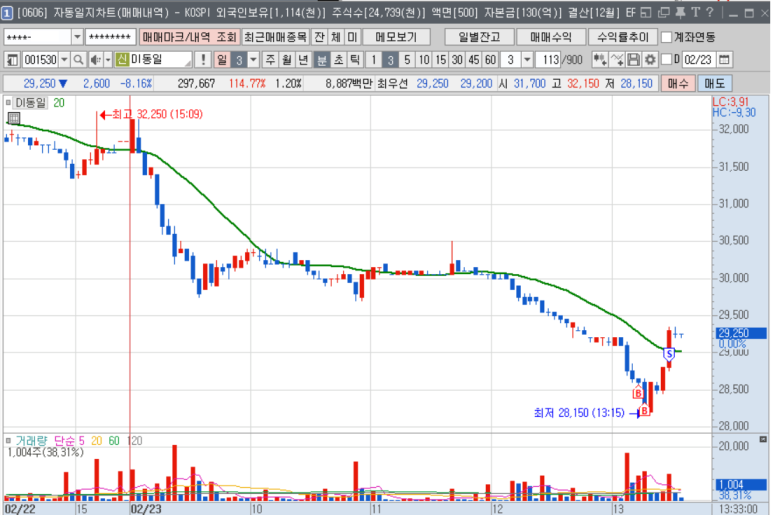Viewport: 773px width, 515px height.
Task: Click the 매매마크/내역 조회 button
Action: click(x=190, y=37)
